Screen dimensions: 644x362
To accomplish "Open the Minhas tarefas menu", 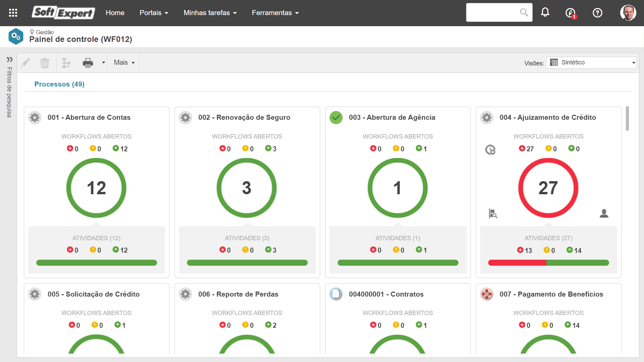I will click(x=210, y=13).
